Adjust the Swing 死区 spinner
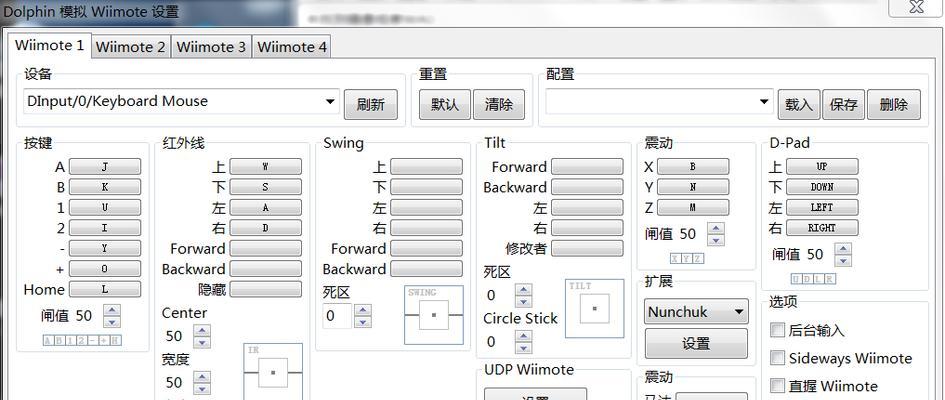Image resolution: width=945 pixels, height=400 pixels. 363,316
